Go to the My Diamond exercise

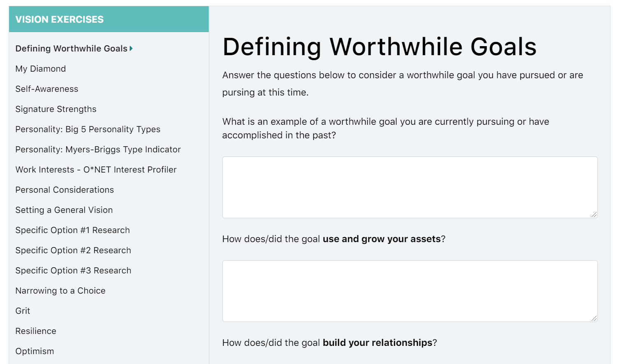(40, 69)
